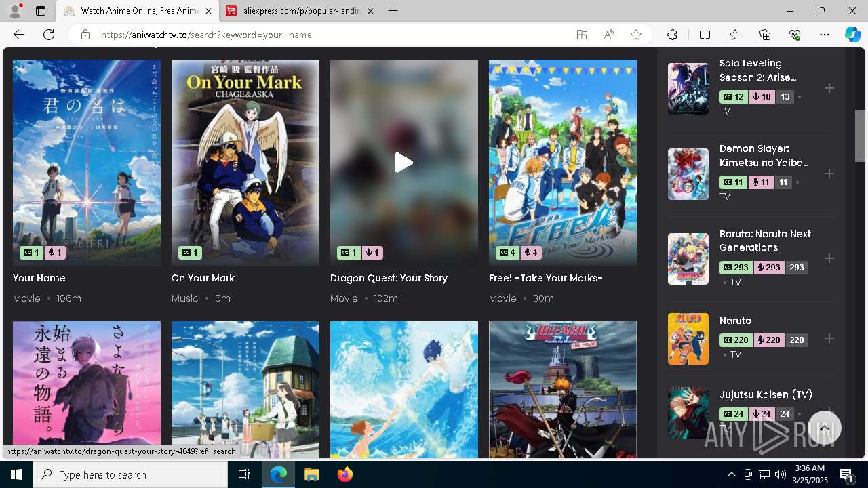
Task: Play Dragon Quest: Your Story poster
Action: 403,163
